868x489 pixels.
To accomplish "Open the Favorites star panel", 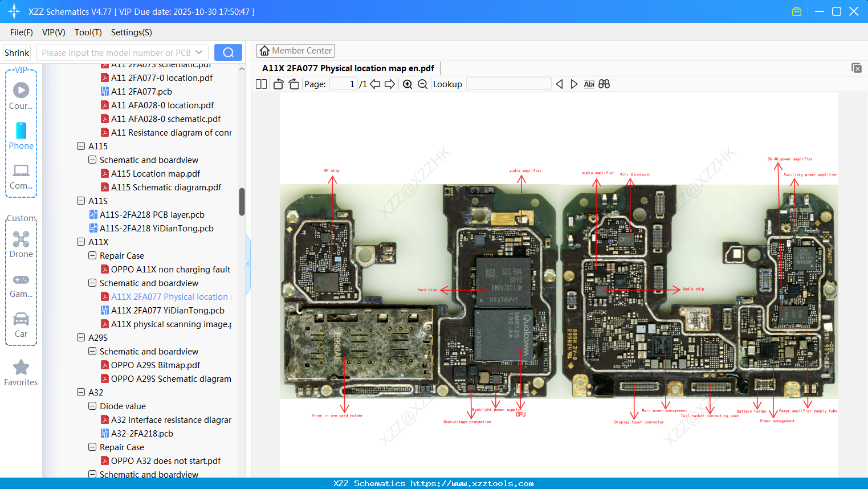I will point(21,373).
